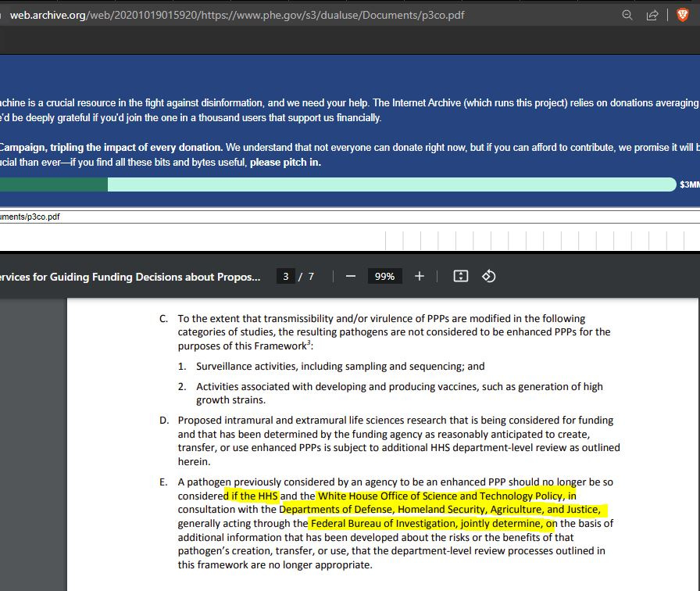Click the bold text "please pitch in."

click(x=285, y=162)
